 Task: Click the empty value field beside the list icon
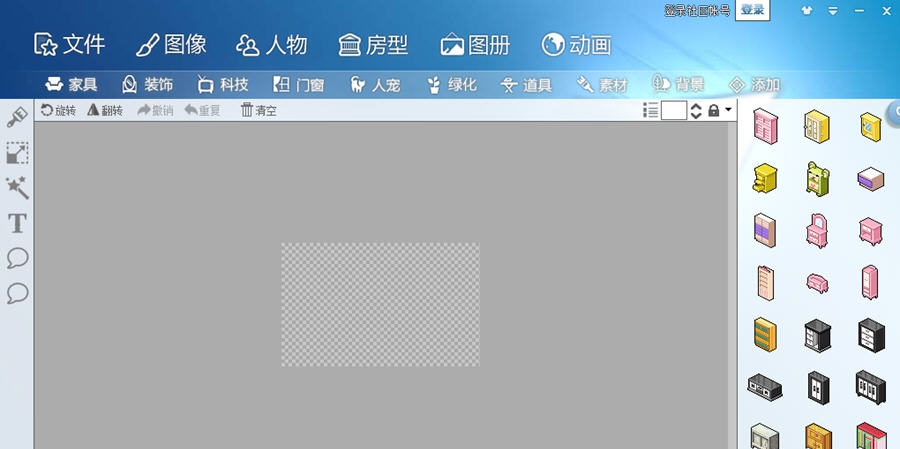pos(674,110)
